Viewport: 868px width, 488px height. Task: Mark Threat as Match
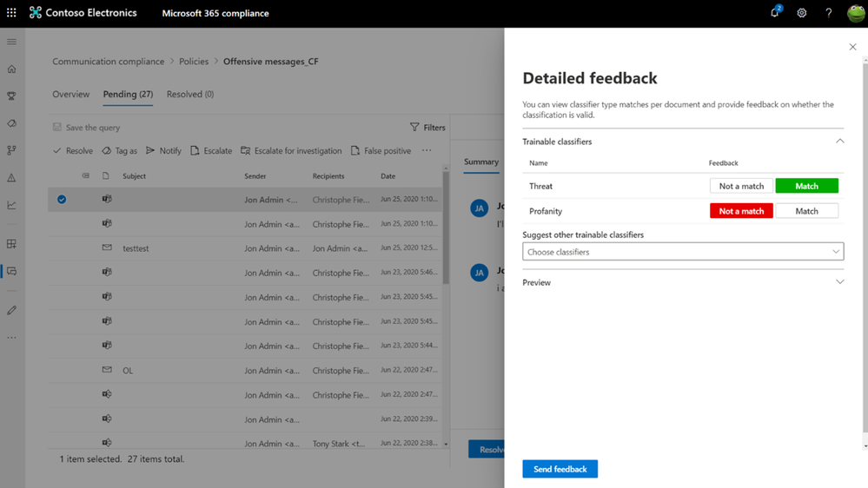point(806,186)
